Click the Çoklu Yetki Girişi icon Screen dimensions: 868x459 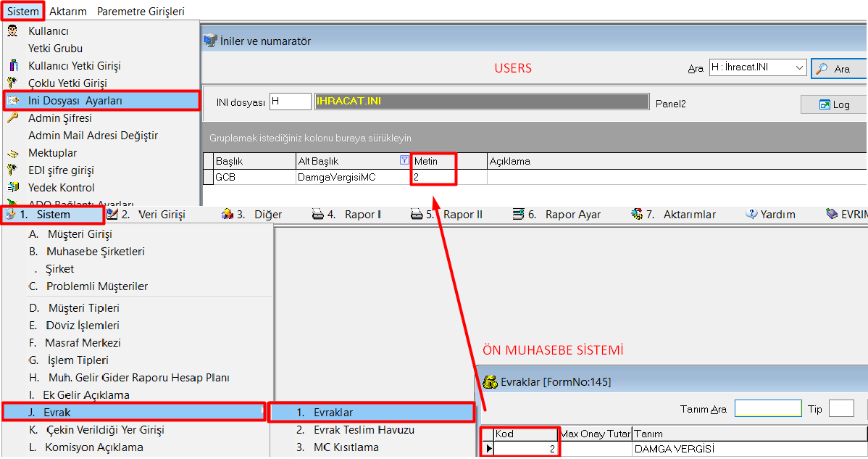tap(12, 83)
